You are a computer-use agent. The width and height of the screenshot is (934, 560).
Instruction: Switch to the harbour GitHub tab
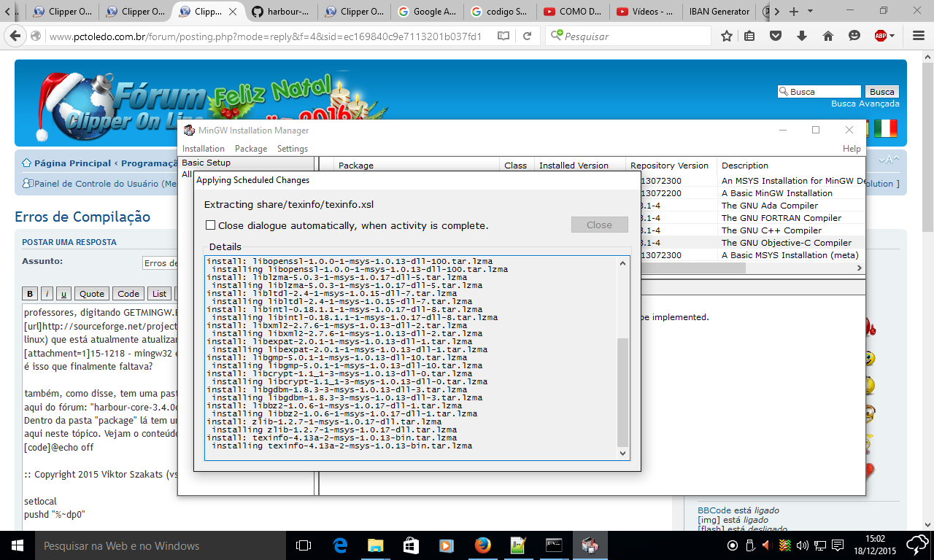pyautogui.click(x=281, y=12)
